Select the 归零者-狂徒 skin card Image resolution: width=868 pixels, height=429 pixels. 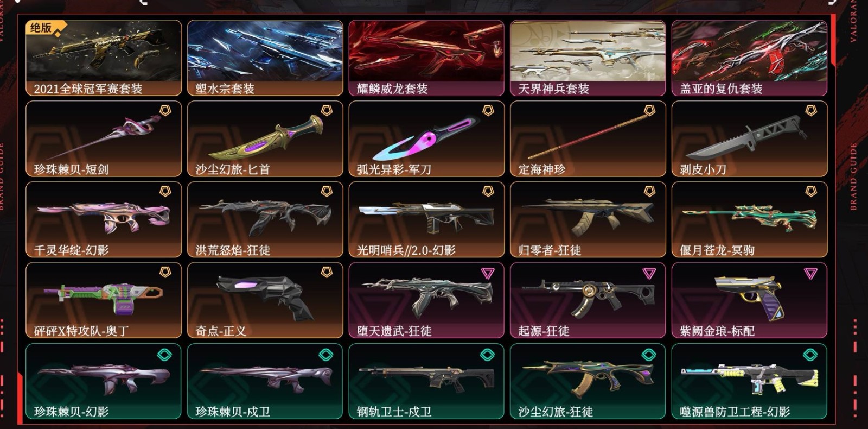(x=588, y=220)
